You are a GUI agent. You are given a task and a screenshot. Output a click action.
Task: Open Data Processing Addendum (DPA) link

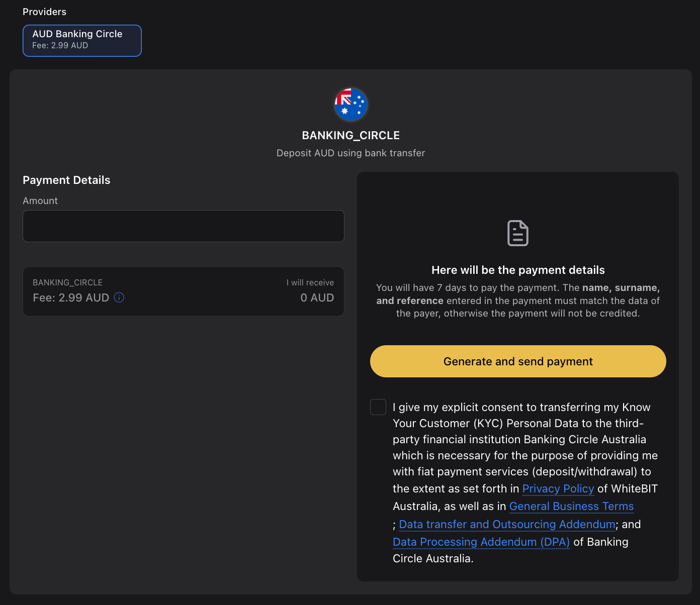click(x=481, y=542)
